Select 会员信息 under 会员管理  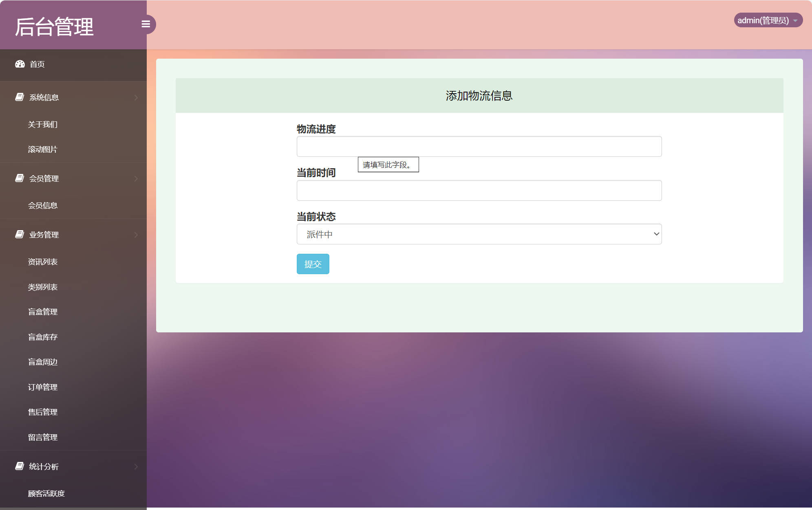click(42, 205)
